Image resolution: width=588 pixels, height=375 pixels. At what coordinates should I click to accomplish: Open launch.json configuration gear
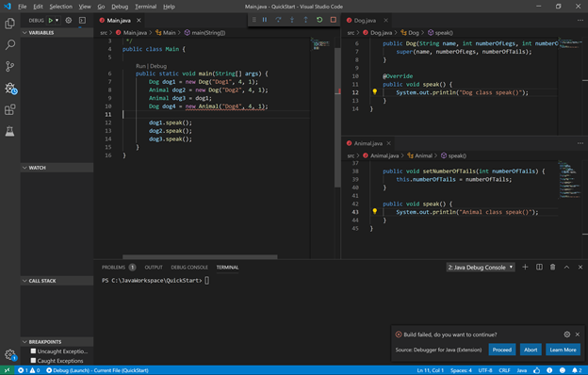pos(69,20)
